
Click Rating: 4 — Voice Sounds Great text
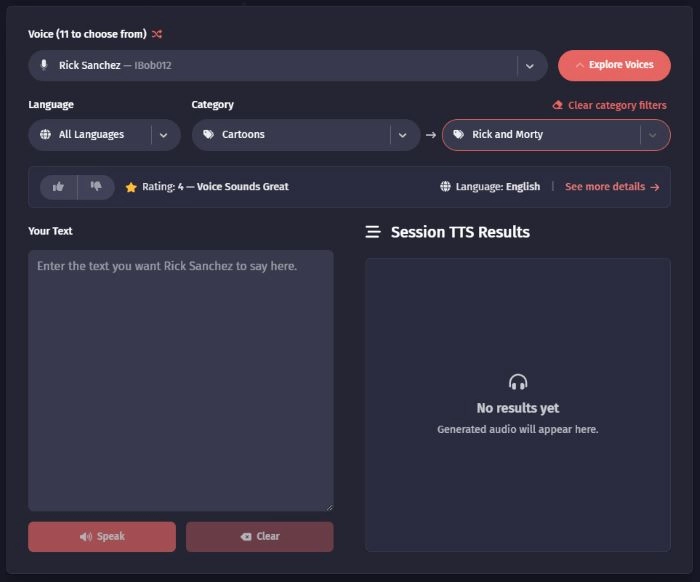[x=215, y=187]
